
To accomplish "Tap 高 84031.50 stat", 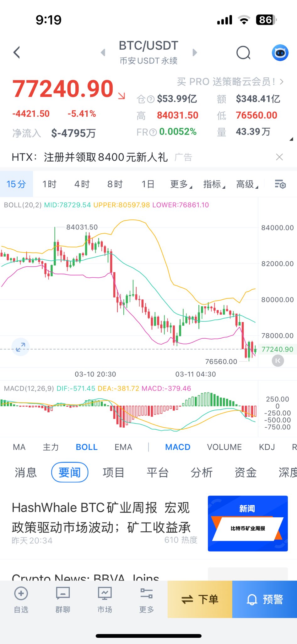I will coord(167,115).
